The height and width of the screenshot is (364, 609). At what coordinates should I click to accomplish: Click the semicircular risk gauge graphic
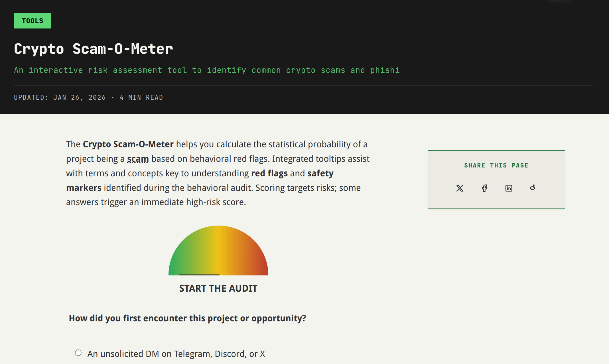218,251
